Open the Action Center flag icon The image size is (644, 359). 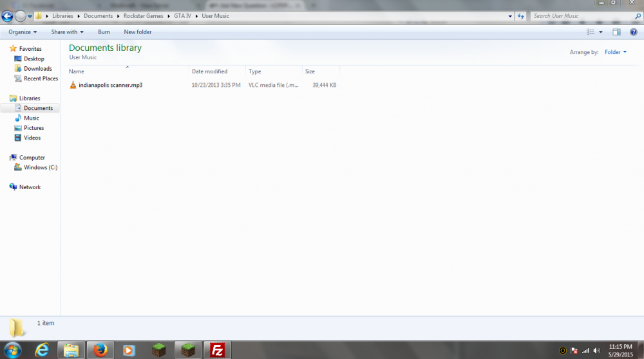coord(574,351)
